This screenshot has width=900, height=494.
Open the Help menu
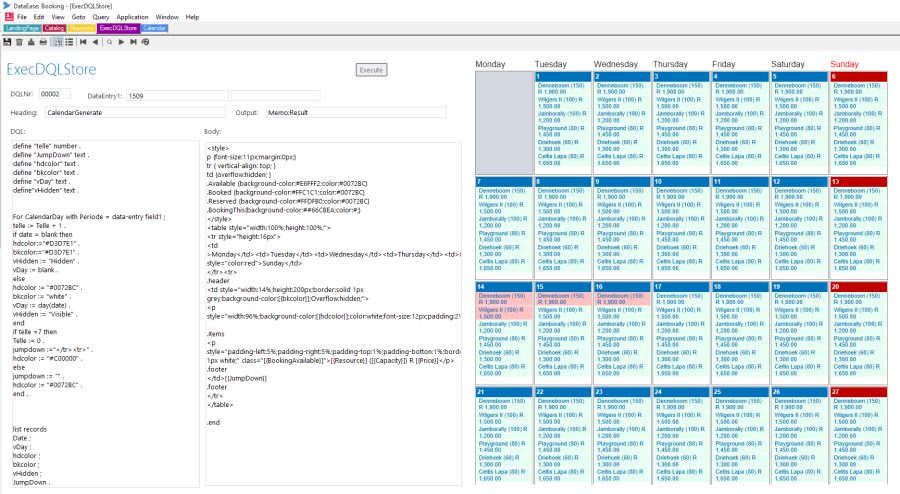(x=192, y=17)
